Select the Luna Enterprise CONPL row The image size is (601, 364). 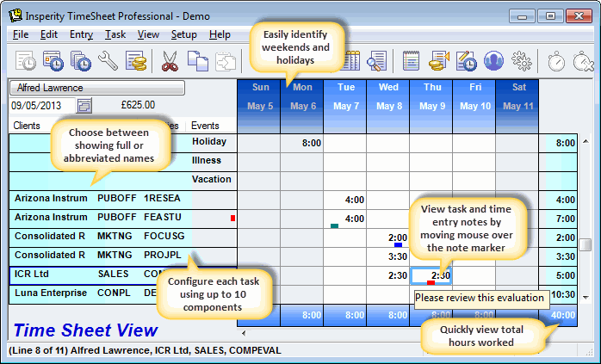click(x=122, y=294)
